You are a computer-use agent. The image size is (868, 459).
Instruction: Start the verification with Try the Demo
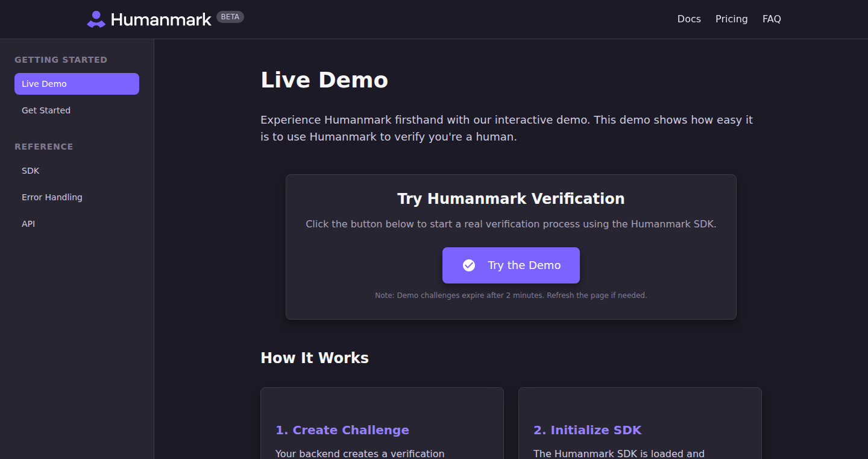[x=511, y=265]
